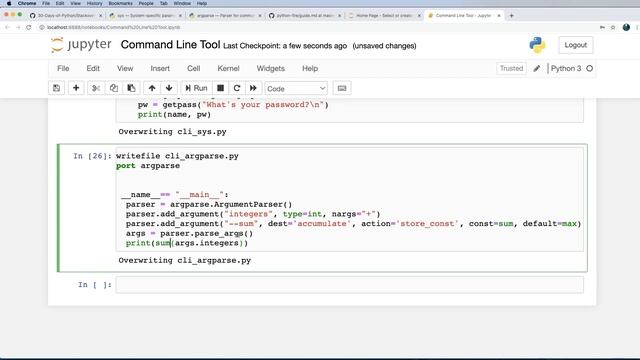Restart the kernel circular arrow icon
This screenshot has width=640, height=360.
(x=237, y=88)
